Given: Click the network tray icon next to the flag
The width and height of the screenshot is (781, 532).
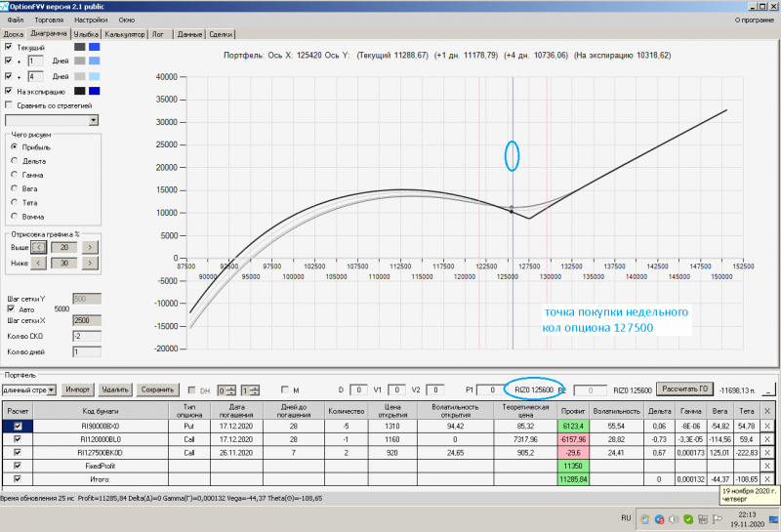Looking at the screenshot, I should point(703,519).
